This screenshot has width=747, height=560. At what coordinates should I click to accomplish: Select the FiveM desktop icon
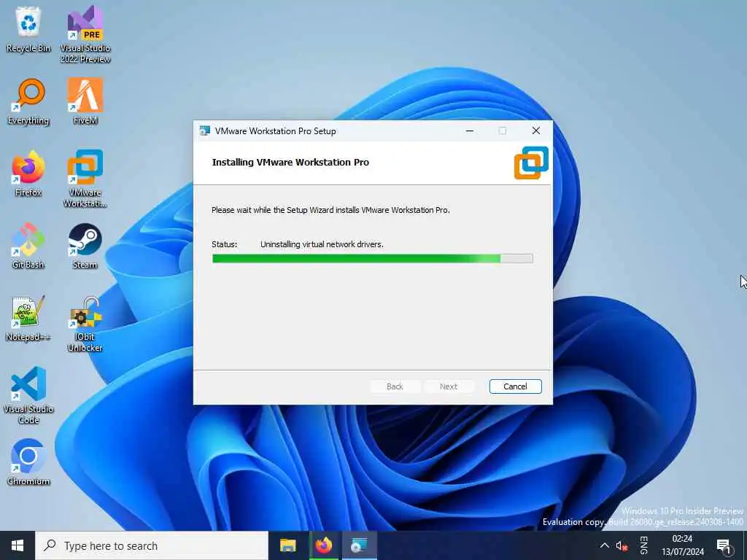click(85, 101)
